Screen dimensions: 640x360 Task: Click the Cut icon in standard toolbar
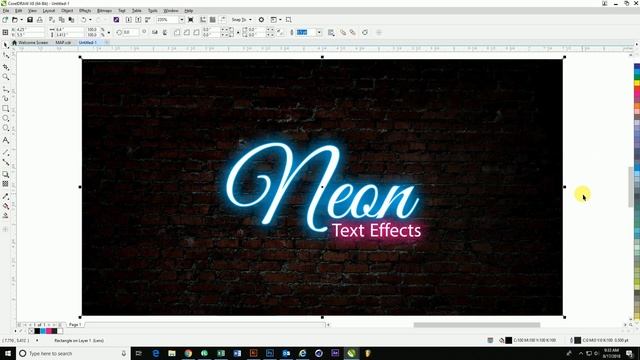pos(52,20)
